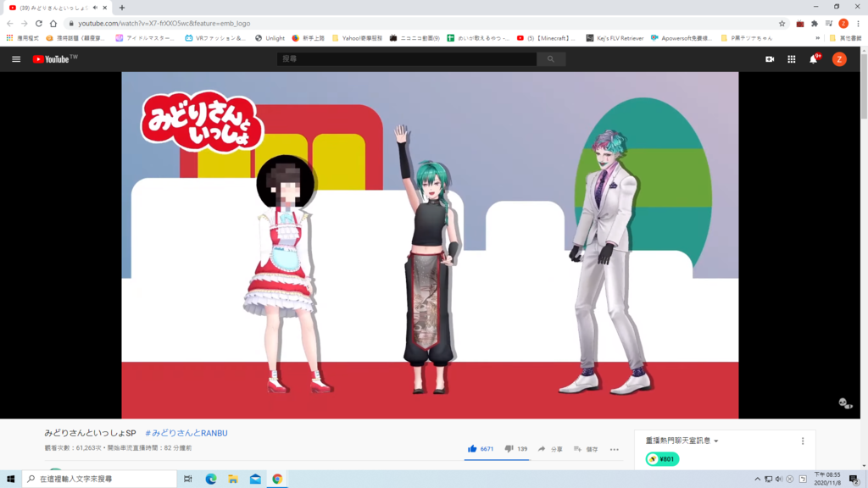Open the Mail app on taskbar
This screenshot has height=488, width=868.
coord(255,480)
